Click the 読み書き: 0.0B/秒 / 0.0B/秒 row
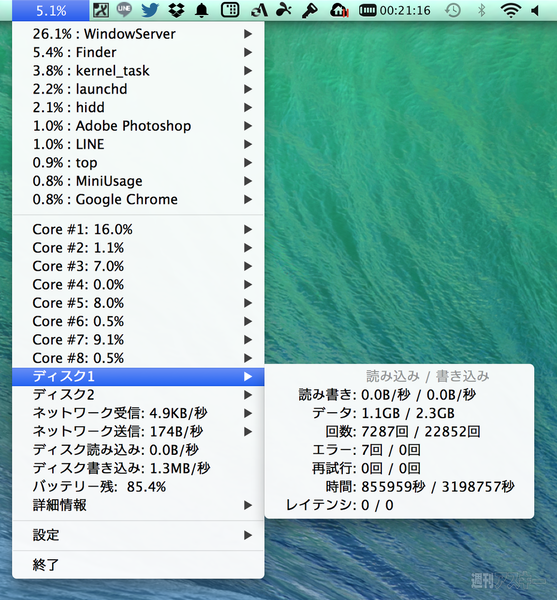The width and height of the screenshot is (557, 600). [399, 395]
